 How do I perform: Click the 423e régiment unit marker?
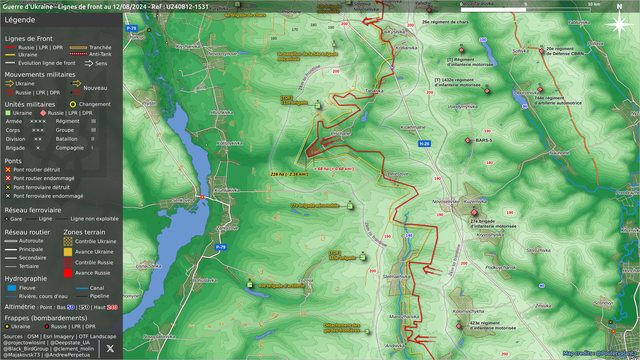point(459,326)
